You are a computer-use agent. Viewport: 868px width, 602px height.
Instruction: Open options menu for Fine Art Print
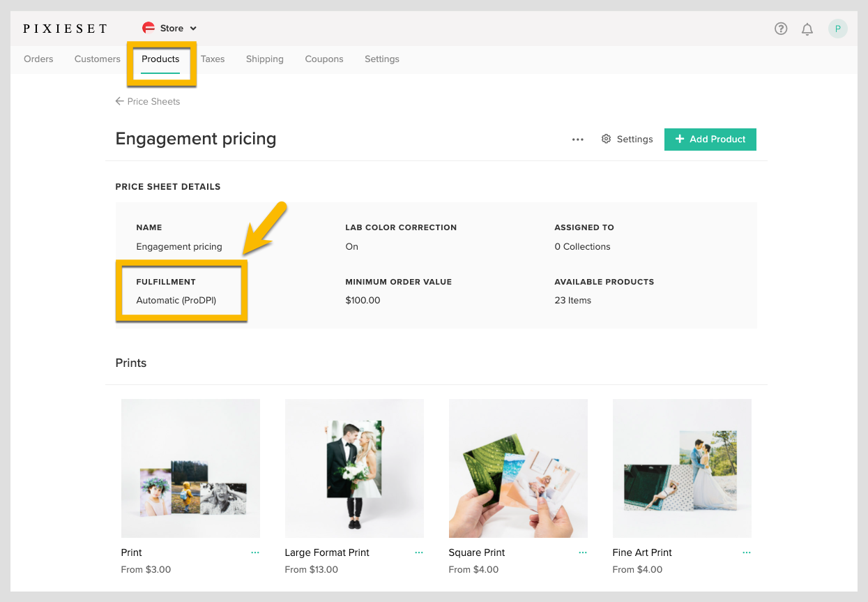point(747,552)
